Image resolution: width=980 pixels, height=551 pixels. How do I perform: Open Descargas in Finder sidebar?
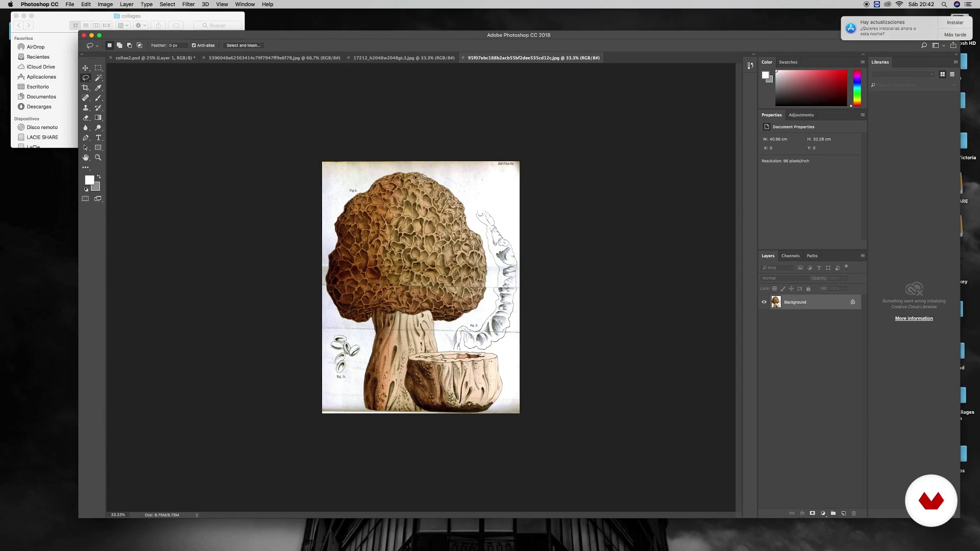pos(39,107)
